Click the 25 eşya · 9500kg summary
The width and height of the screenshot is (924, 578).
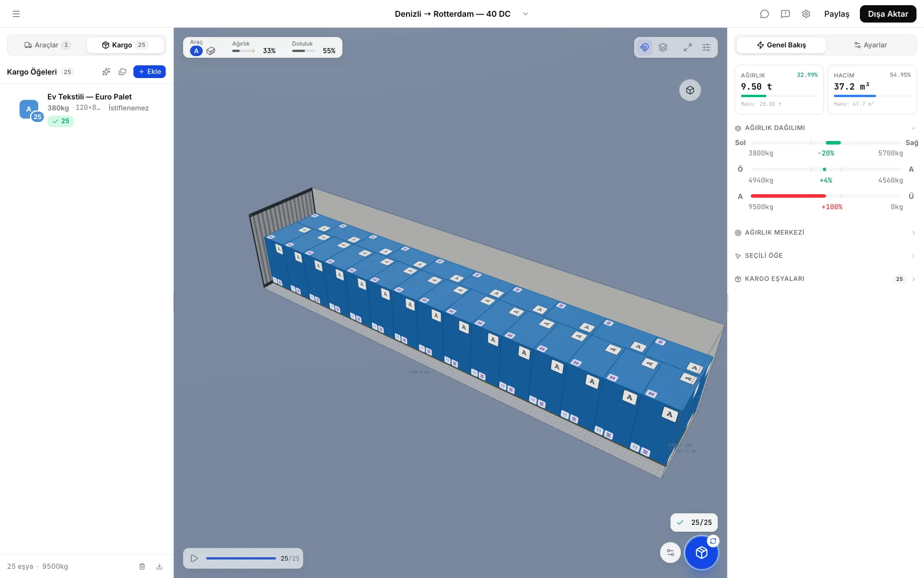pyautogui.click(x=38, y=566)
